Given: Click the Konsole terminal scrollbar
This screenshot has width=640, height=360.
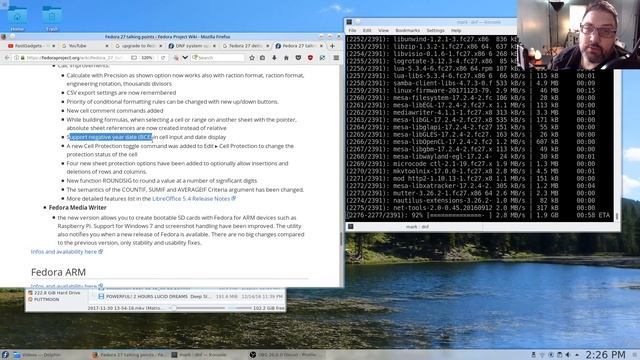Looking at the screenshot, I should click(617, 216).
